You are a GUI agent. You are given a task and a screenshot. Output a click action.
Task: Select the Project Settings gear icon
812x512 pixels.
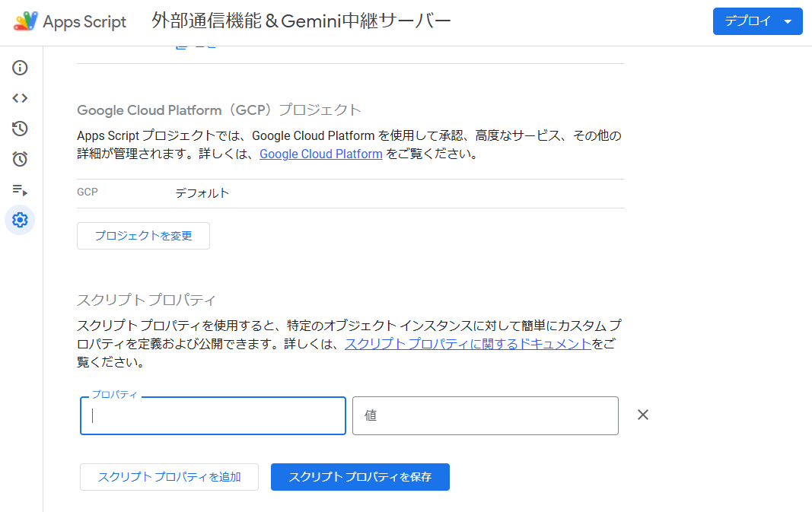(x=20, y=220)
